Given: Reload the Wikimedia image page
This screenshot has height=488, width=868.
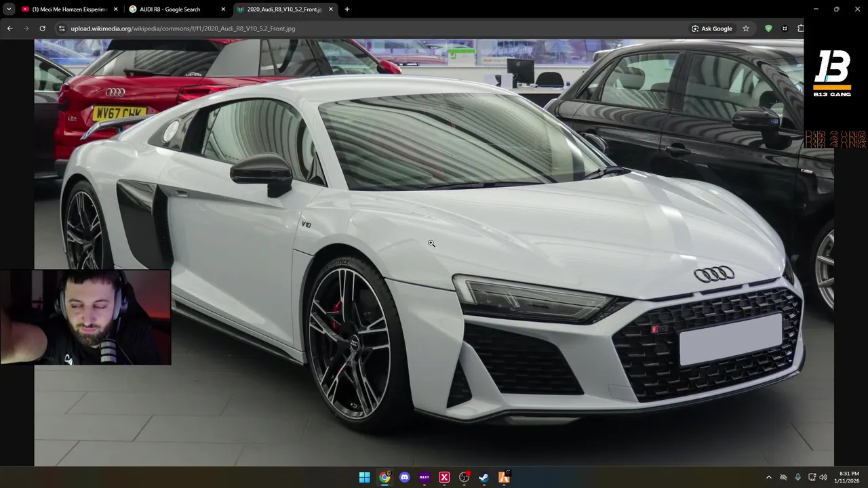Looking at the screenshot, I should pyautogui.click(x=42, y=28).
